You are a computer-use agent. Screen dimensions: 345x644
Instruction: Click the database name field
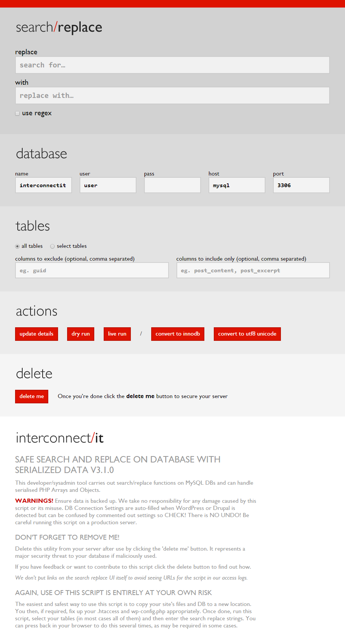(x=43, y=185)
